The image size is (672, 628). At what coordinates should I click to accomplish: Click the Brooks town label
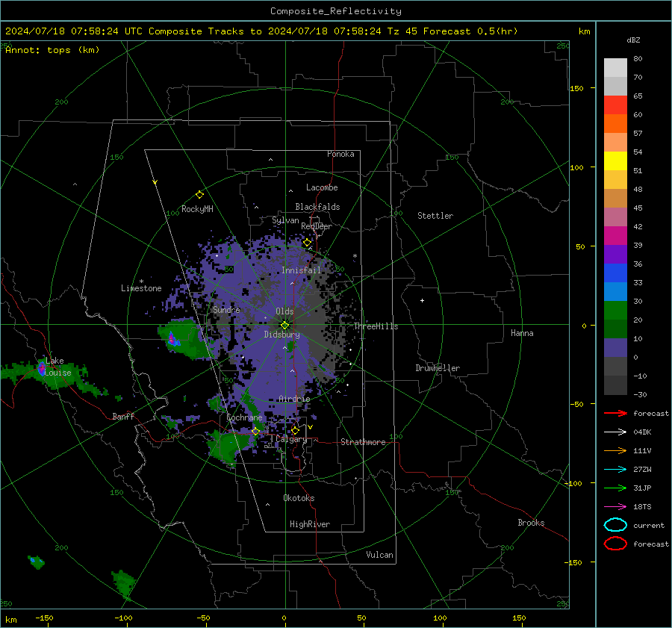[x=531, y=523]
